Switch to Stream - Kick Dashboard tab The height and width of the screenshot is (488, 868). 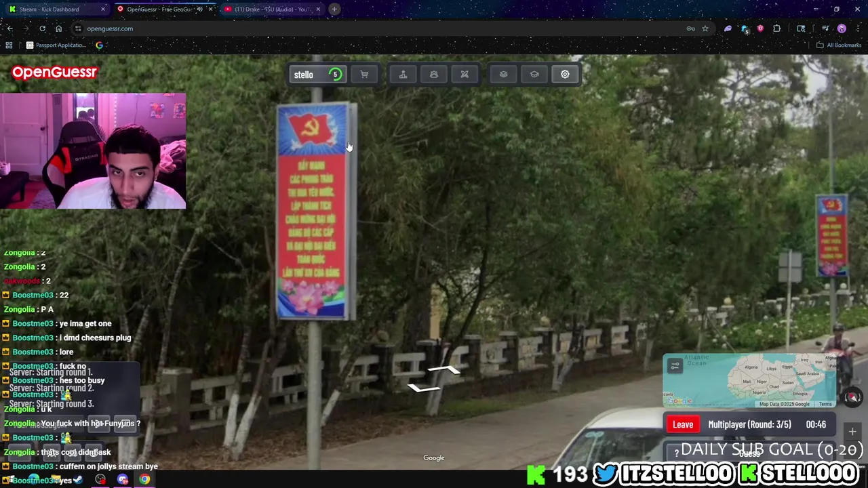(x=57, y=9)
